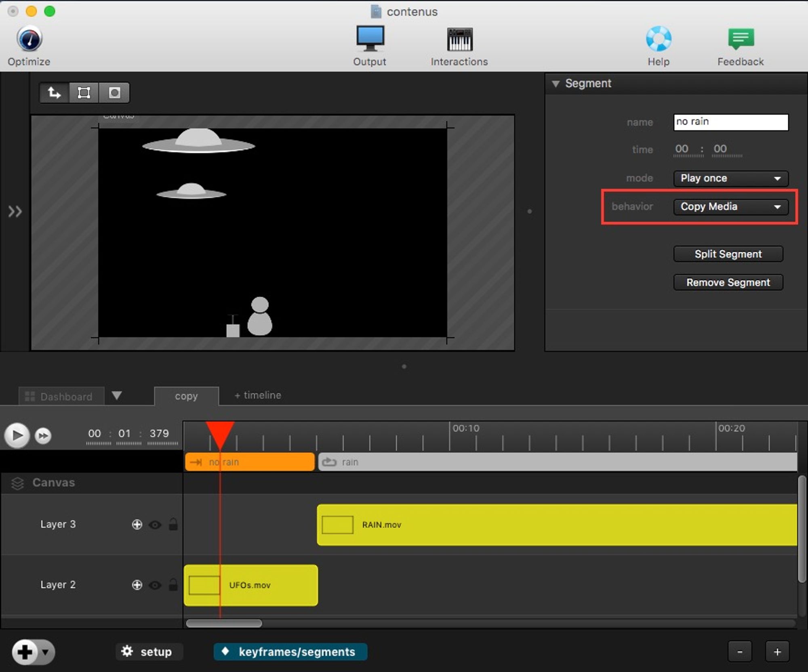Image resolution: width=808 pixels, height=672 pixels.
Task: Toggle visibility eye of Layer 2
Action: [x=155, y=585]
